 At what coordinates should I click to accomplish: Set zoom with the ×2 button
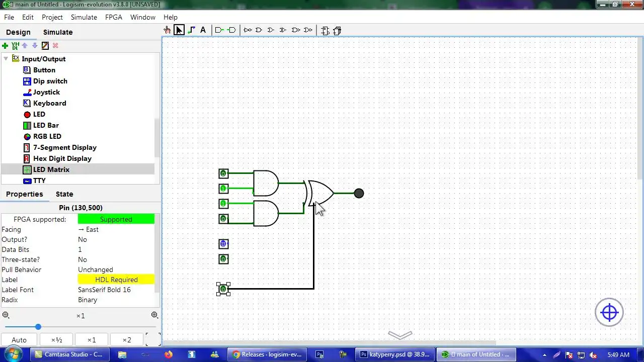point(127,340)
